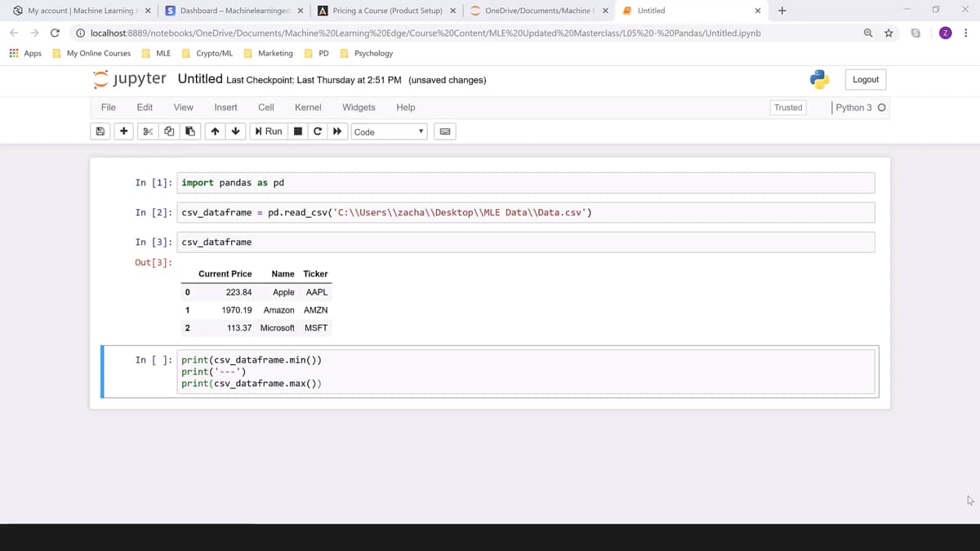Image resolution: width=980 pixels, height=551 pixels.
Task: Click the 1970.19 price value
Action: point(237,310)
